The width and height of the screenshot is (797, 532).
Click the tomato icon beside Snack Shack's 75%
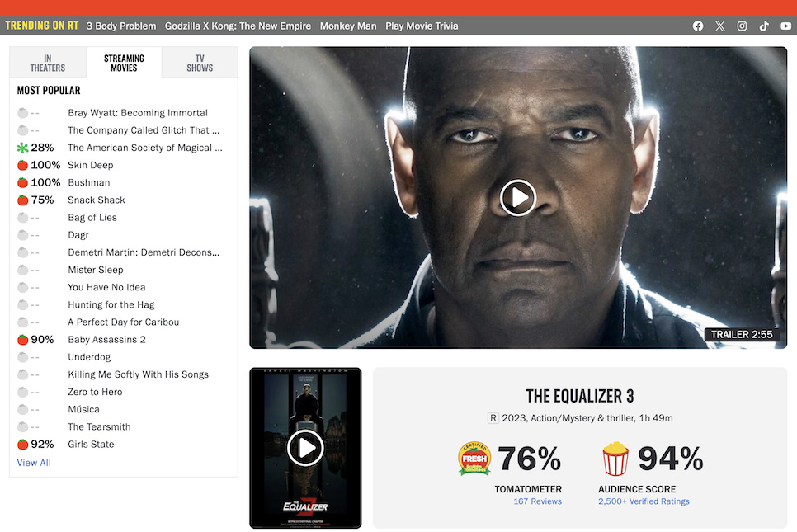tap(22, 200)
